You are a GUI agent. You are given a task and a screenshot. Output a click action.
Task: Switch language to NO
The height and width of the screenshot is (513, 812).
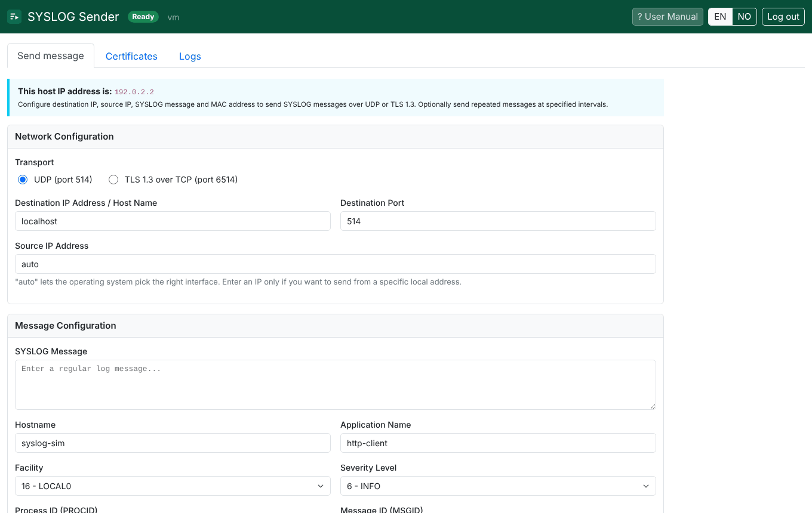click(x=745, y=17)
